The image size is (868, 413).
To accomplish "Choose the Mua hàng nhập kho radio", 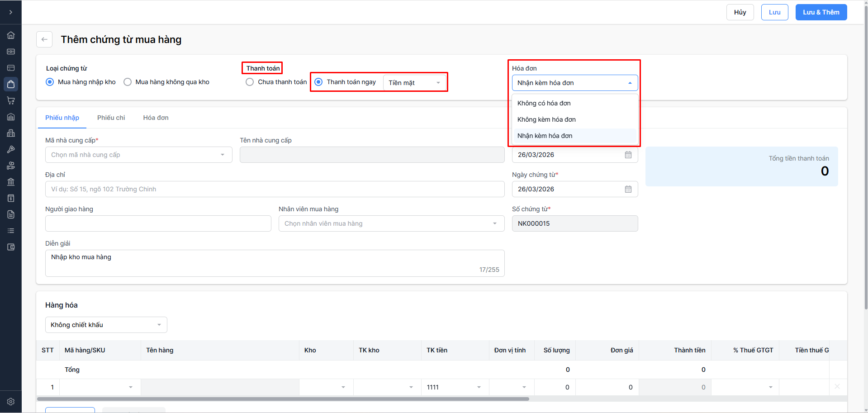I will click(x=50, y=82).
